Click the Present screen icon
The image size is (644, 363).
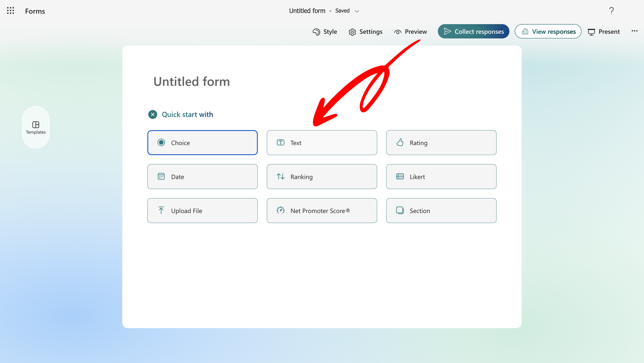pyautogui.click(x=604, y=32)
